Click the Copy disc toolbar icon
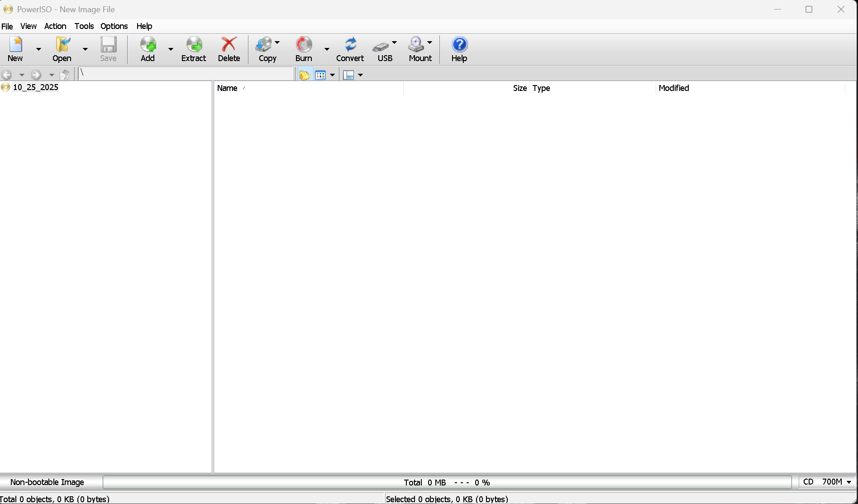Viewport: 858px width, 504px height. pos(264,44)
